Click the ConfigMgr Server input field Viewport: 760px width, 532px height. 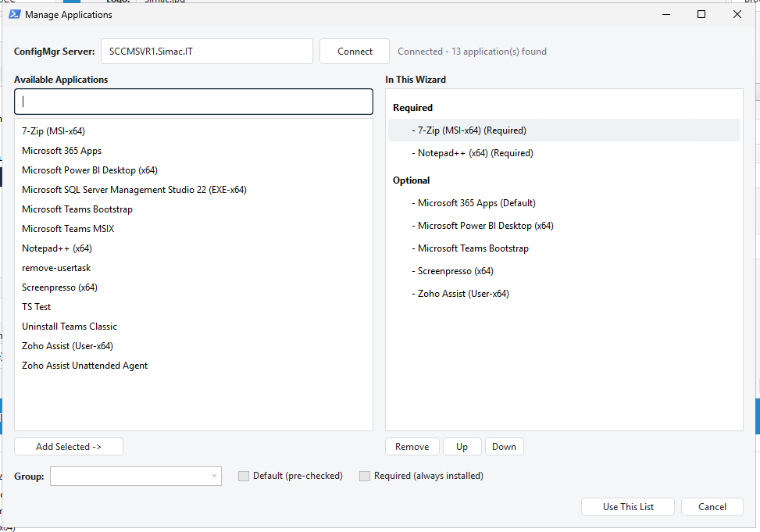click(207, 52)
